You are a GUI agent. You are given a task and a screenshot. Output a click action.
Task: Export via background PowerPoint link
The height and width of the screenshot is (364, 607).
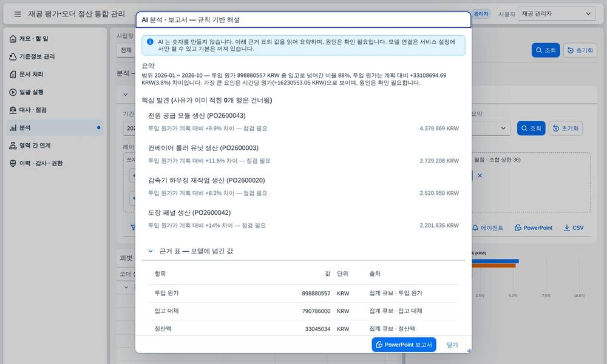[x=534, y=228]
